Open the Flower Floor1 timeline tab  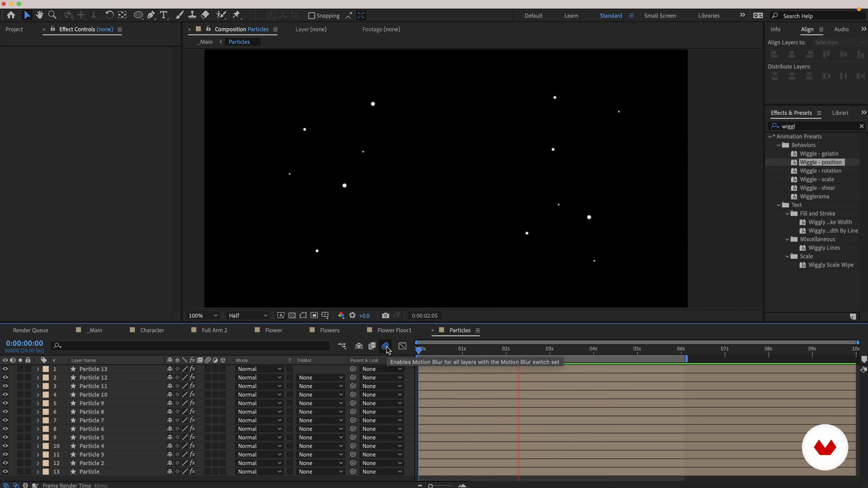click(x=395, y=330)
